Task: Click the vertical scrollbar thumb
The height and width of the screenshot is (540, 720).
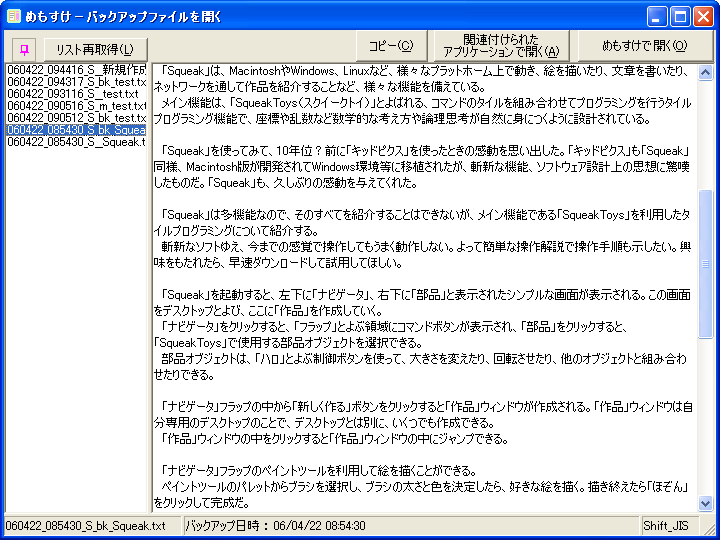Action: [705, 264]
